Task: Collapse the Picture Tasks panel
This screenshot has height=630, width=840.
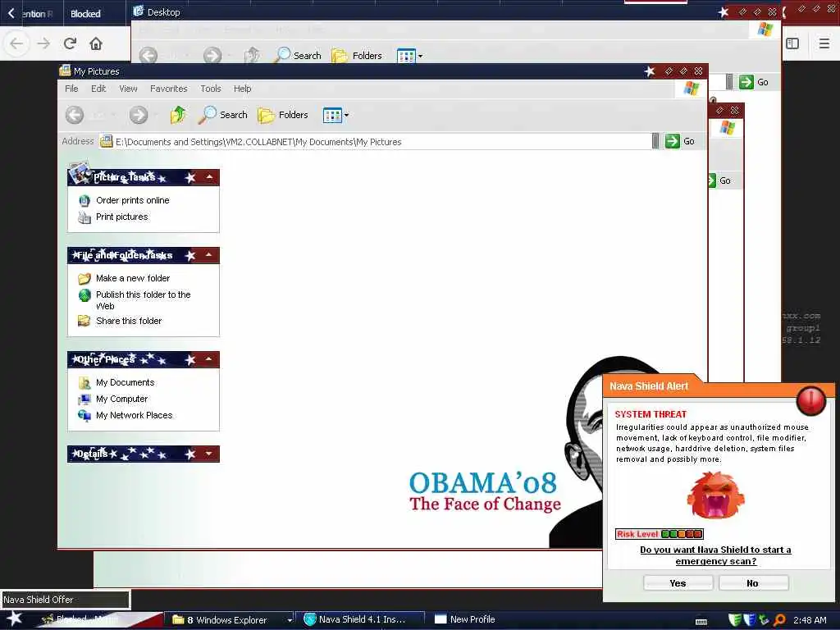Action: [x=209, y=177]
